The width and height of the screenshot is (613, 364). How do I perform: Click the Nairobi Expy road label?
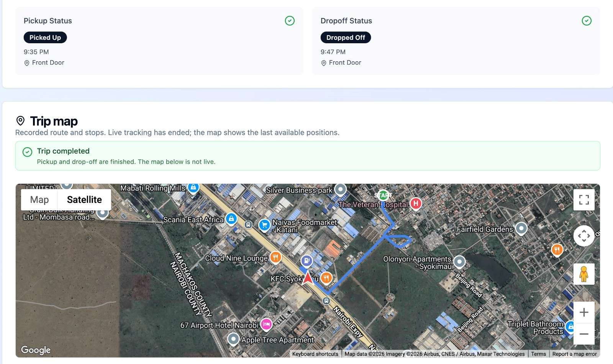coord(347,322)
